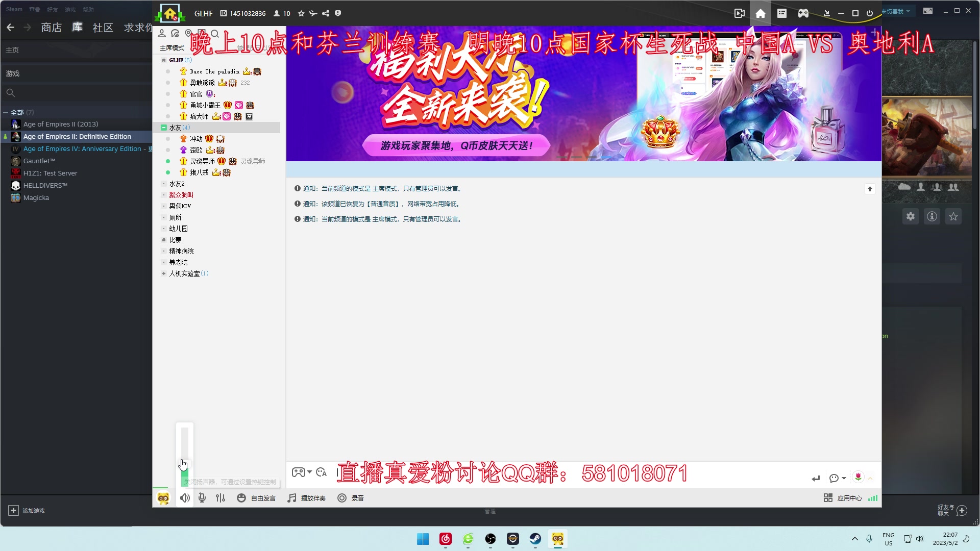Toggle 播放伴奏 play accompaniment
980x551 pixels.
click(306, 498)
